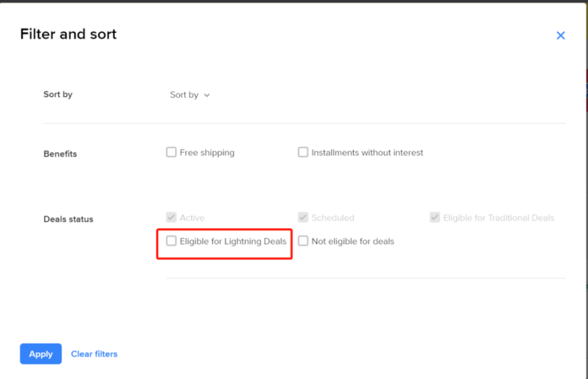Click the bold Sort by row label

pos(58,94)
